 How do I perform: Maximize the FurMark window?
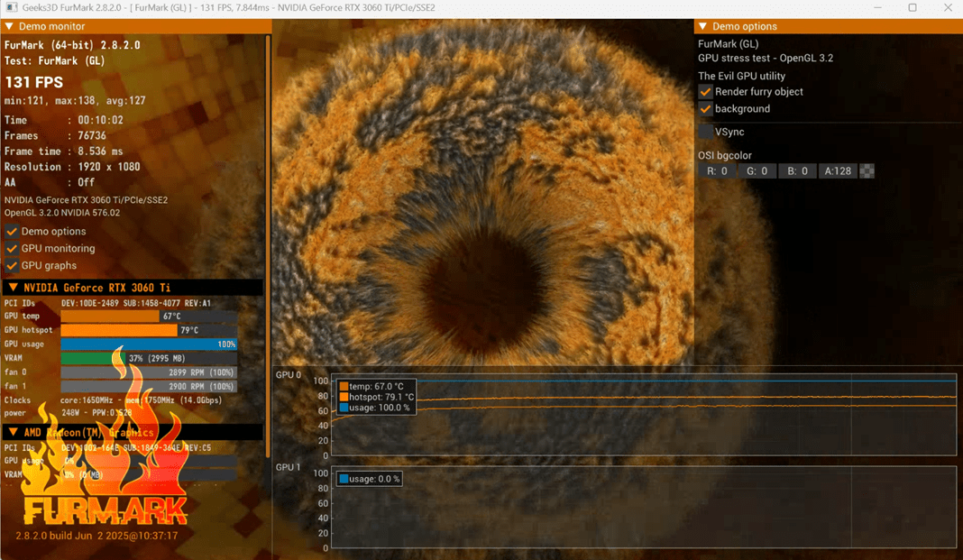click(913, 7)
